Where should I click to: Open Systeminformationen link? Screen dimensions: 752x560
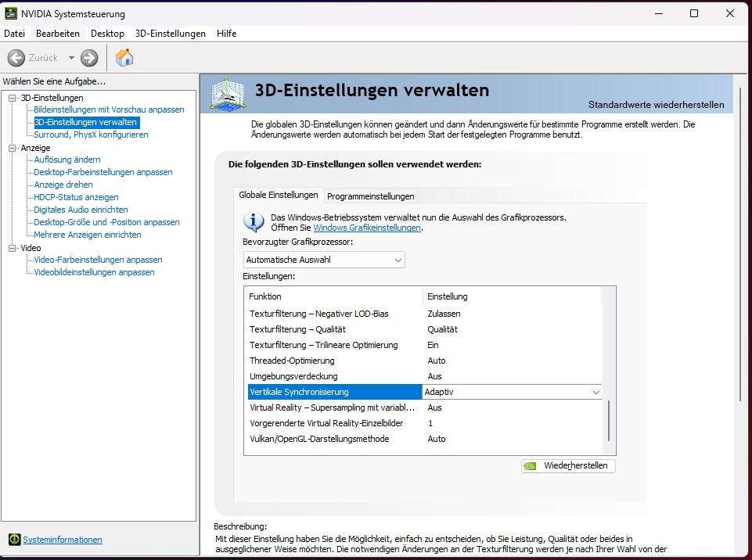pyautogui.click(x=63, y=540)
